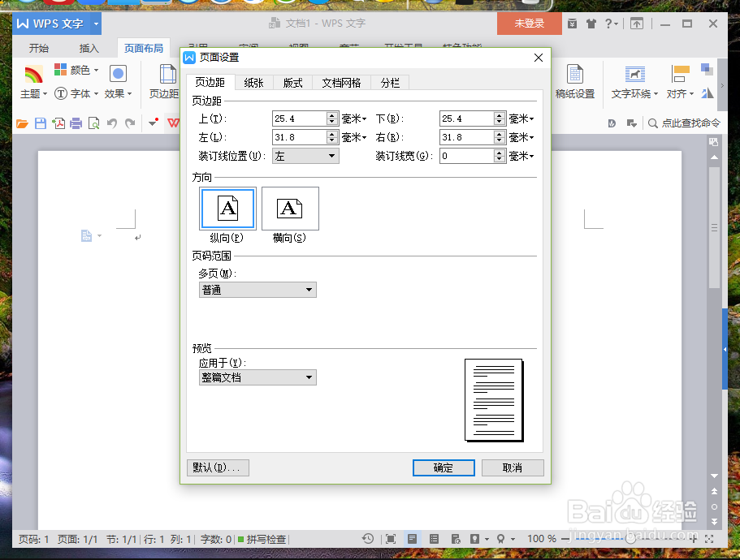The width and height of the screenshot is (740, 560).
Task: Click the open folder icon
Action: pos(22,123)
